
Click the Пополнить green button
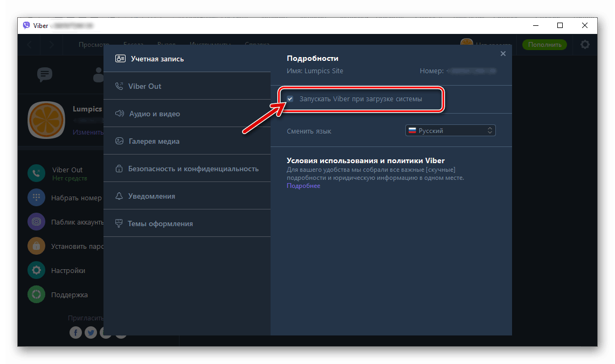click(544, 45)
